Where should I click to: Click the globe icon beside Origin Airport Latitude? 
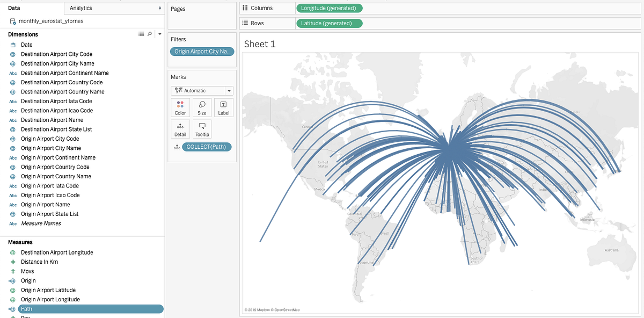[x=12, y=290]
